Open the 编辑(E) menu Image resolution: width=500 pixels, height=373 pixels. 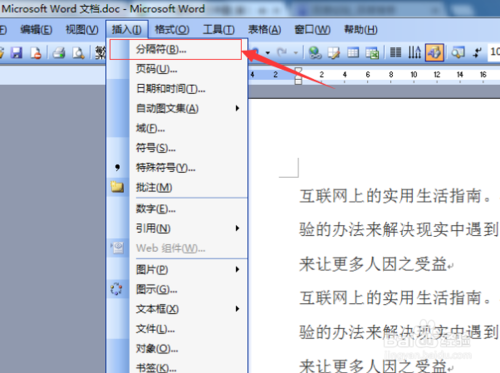tap(36, 30)
